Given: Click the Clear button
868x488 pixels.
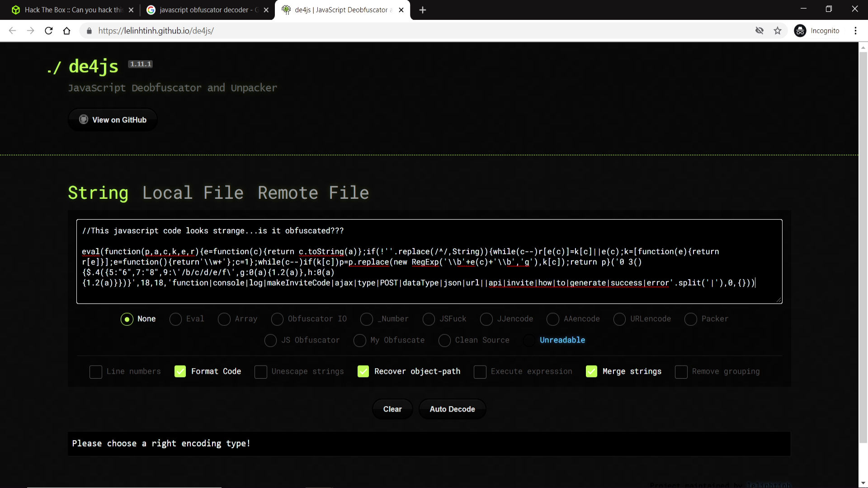Looking at the screenshot, I should (x=392, y=409).
